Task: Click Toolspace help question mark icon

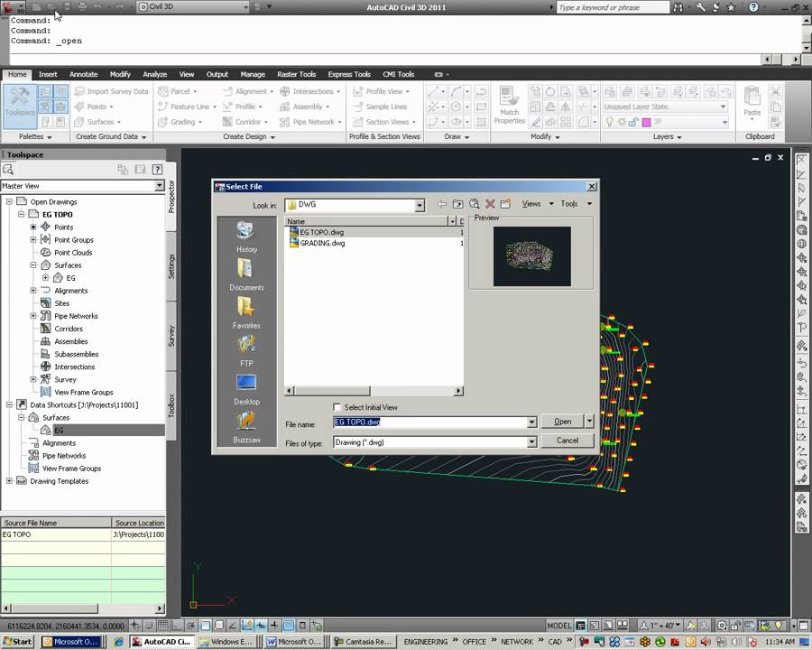Action: click(x=157, y=170)
